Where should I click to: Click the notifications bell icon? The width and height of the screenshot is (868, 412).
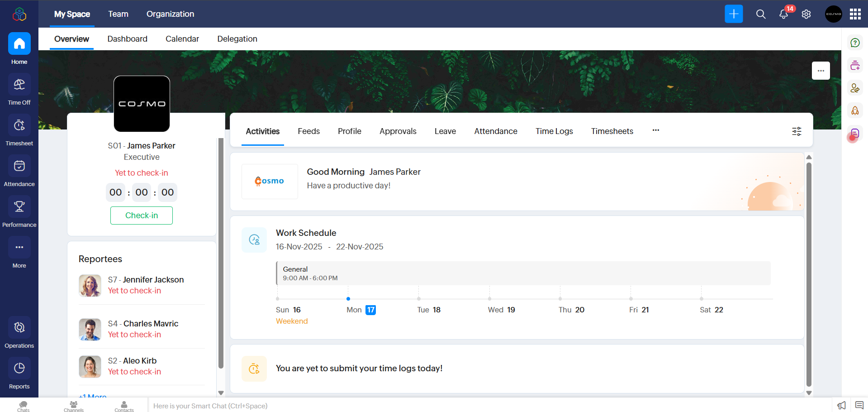[x=783, y=14]
